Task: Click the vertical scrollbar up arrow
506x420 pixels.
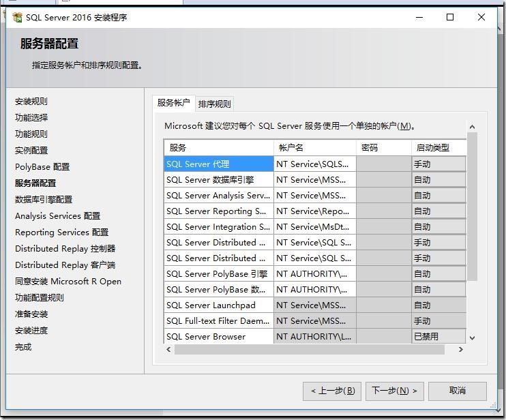Action: click(x=472, y=127)
